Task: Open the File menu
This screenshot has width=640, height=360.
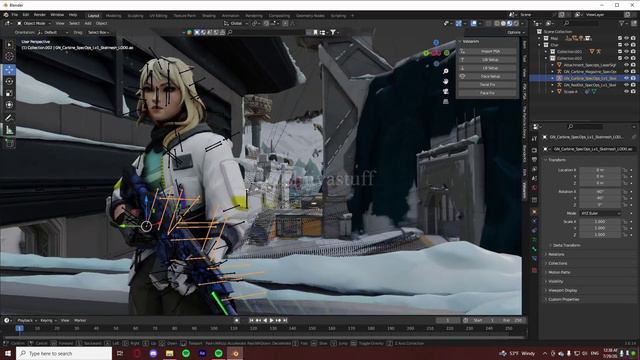Action: point(15,15)
